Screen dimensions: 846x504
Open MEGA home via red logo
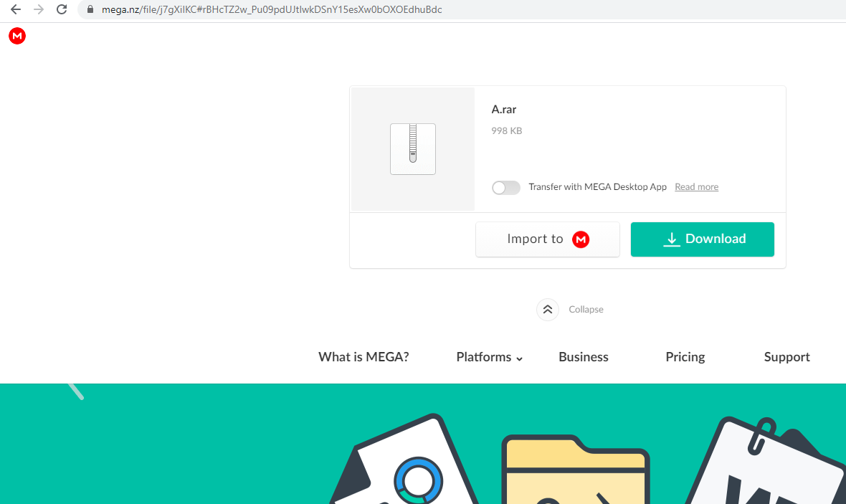pos(17,36)
